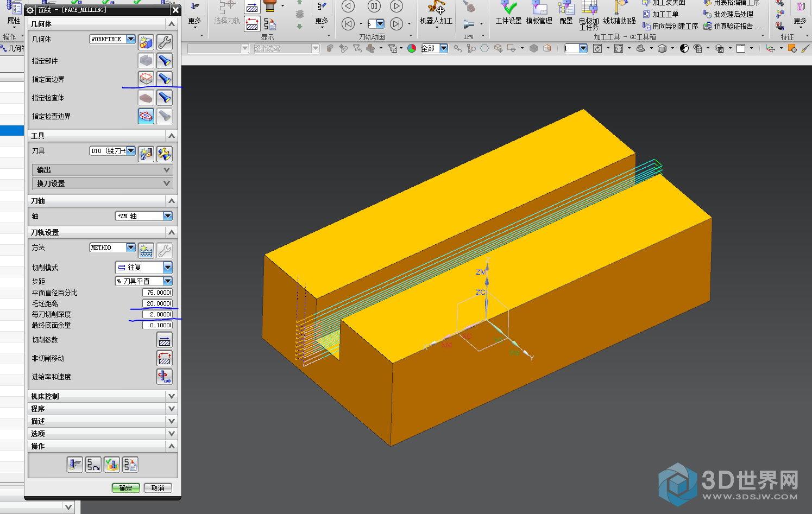812x514 pixels.
Task: Click the wrench edit icon in 几何体 row
Action: (x=164, y=42)
